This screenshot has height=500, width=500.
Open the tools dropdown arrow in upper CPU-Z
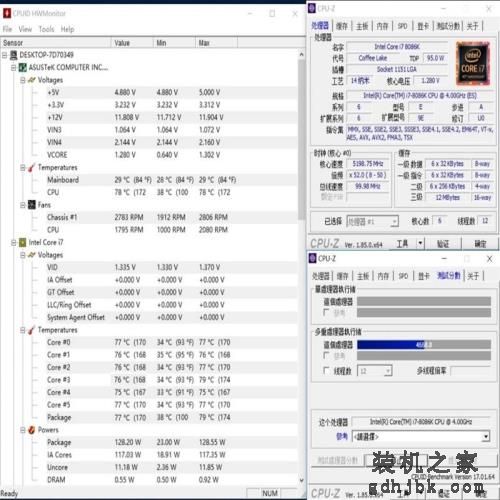click(x=420, y=244)
